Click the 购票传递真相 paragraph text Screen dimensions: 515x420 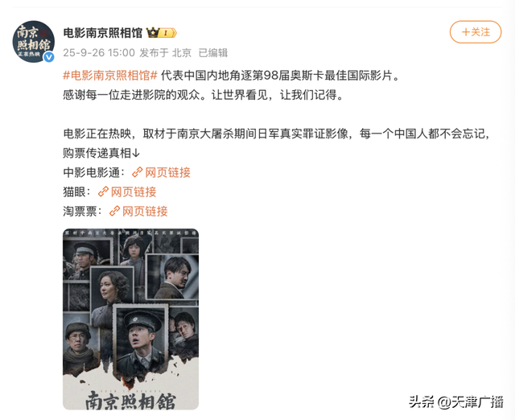coord(276,143)
